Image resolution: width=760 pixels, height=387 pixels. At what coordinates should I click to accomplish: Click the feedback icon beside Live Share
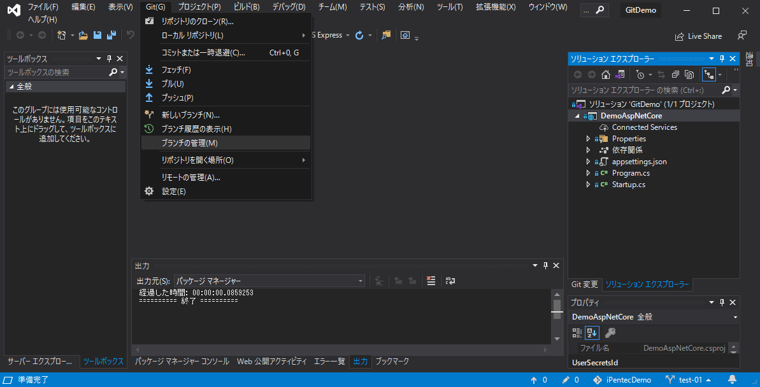click(x=742, y=36)
